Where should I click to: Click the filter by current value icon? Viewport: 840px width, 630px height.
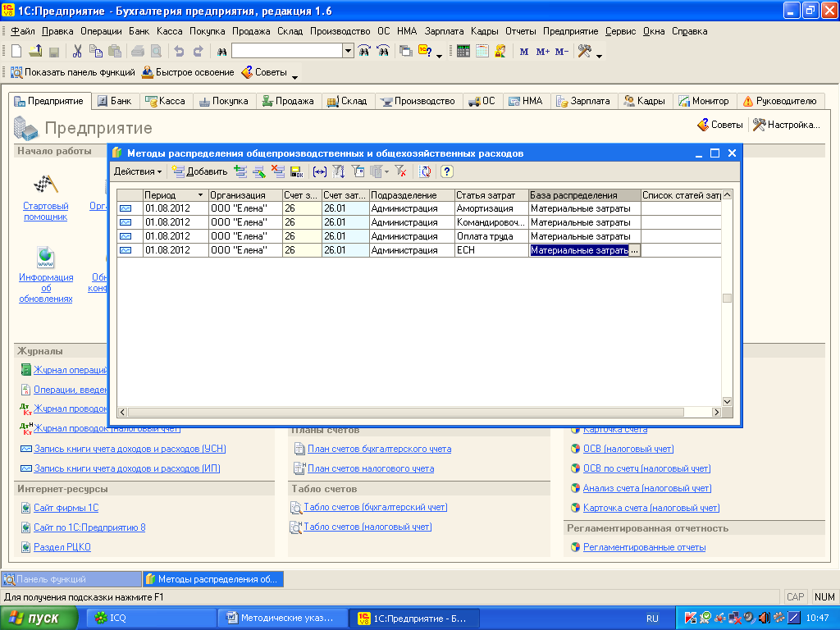point(358,171)
